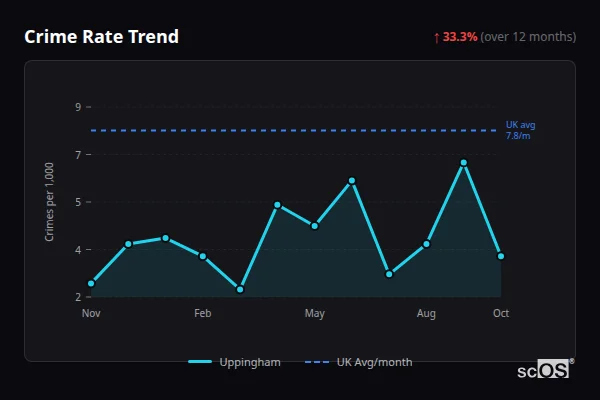The image size is (600, 400).
Task: Select the Nov data point on the line
Action: click(91, 284)
